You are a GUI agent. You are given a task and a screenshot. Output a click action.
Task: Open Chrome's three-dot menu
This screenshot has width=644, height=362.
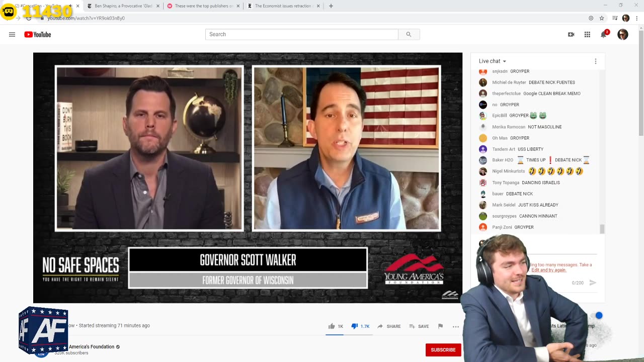pyautogui.click(x=637, y=18)
